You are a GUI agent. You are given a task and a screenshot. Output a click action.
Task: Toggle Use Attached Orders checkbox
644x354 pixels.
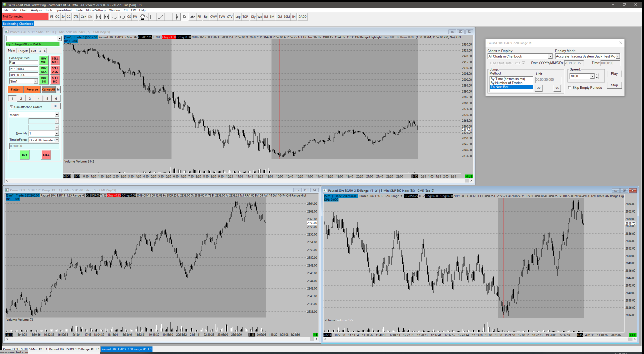[11, 107]
